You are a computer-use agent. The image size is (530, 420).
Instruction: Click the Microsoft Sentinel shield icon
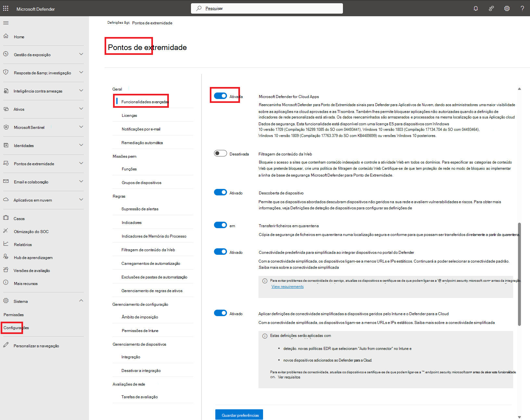6,127
